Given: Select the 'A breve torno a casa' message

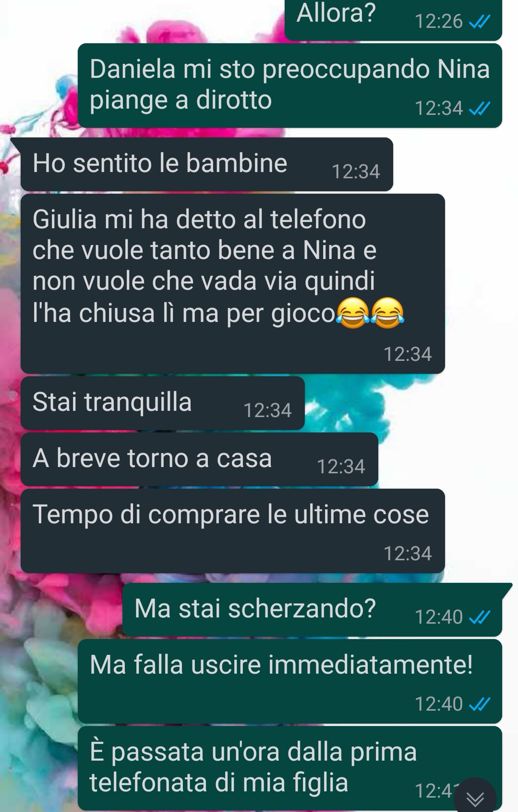Looking at the screenshot, I should click(x=199, y=459).
